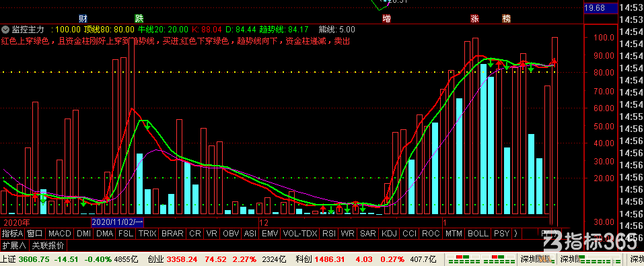Viewport: 644px width, 266px height.
Task: Click the 2020/11/02 date marker on the timeline
Action: (118, 222)
